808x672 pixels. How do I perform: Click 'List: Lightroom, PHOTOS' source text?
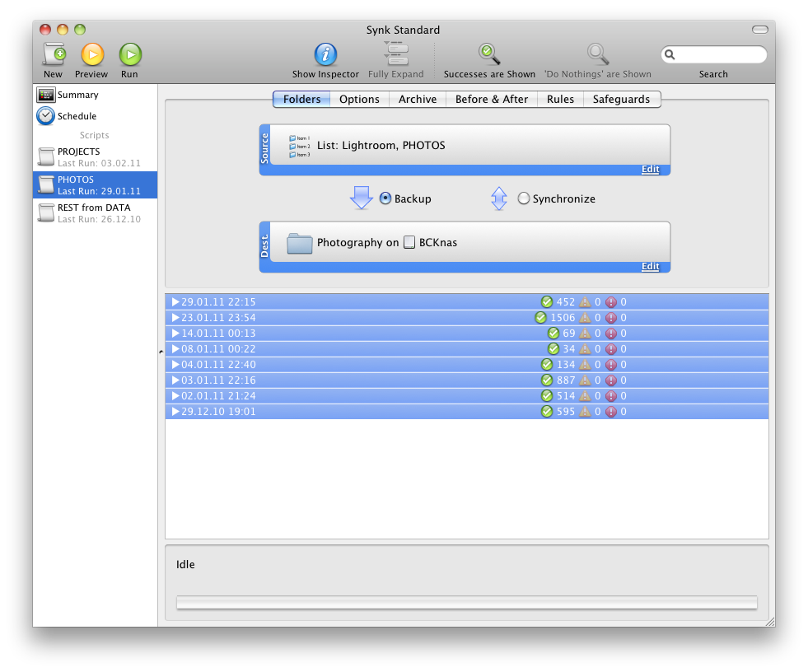381,145
